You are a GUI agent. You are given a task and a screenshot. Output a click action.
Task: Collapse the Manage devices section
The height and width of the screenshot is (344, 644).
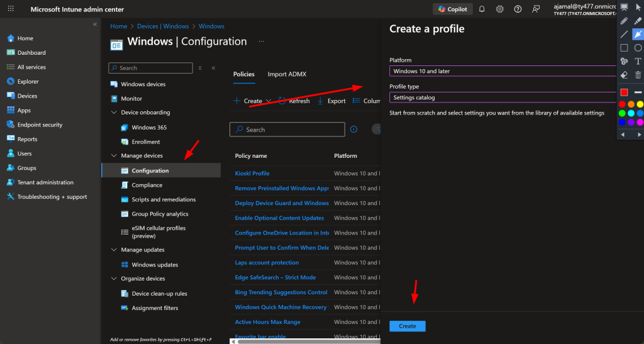[x=114, y=156]
